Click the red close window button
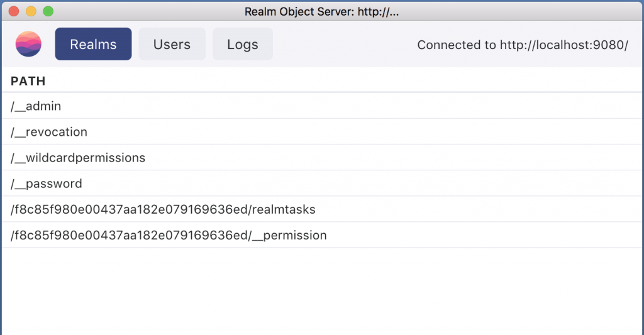 pos(14,11)
